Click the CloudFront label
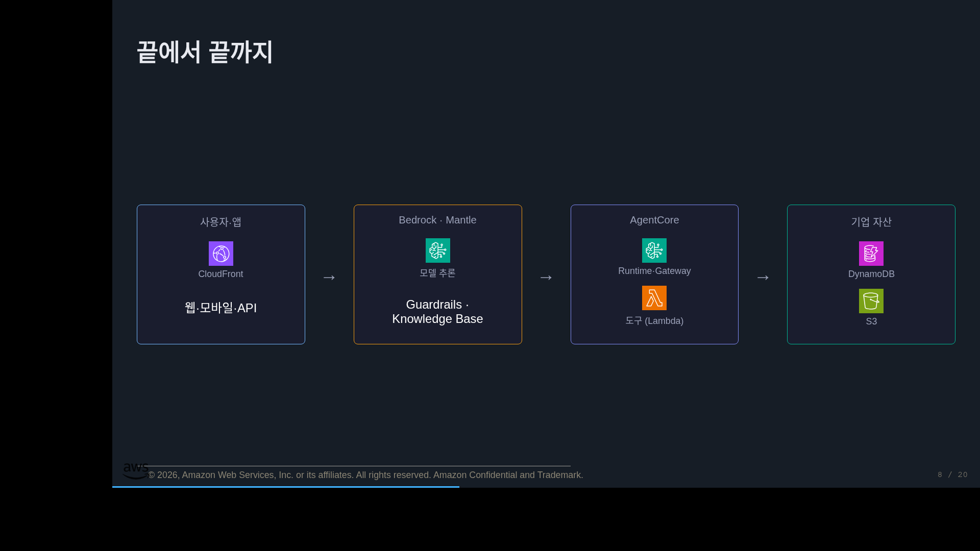Image resolution: width=980 pixels, height=551 pixels. pyautogui.click(x=221, y=274)
